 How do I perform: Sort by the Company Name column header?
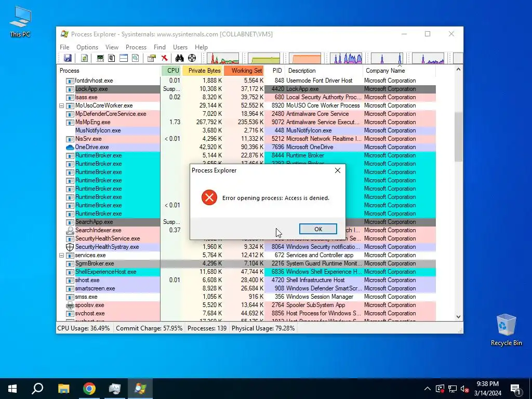pos(400,71)
